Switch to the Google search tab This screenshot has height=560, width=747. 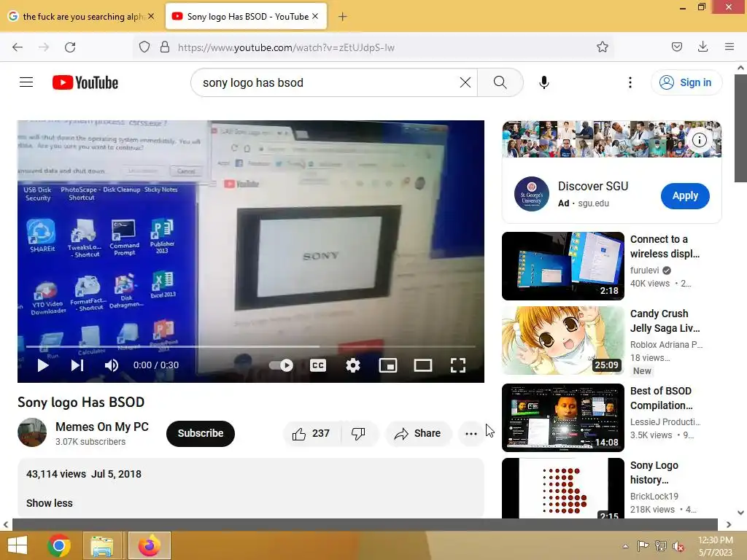80,17
